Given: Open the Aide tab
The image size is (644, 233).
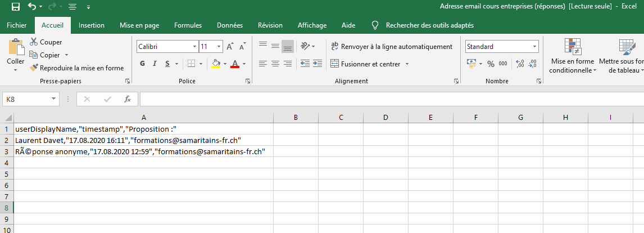Looking at the screenshot, I should pyautogui.click(x=349, y=25).
